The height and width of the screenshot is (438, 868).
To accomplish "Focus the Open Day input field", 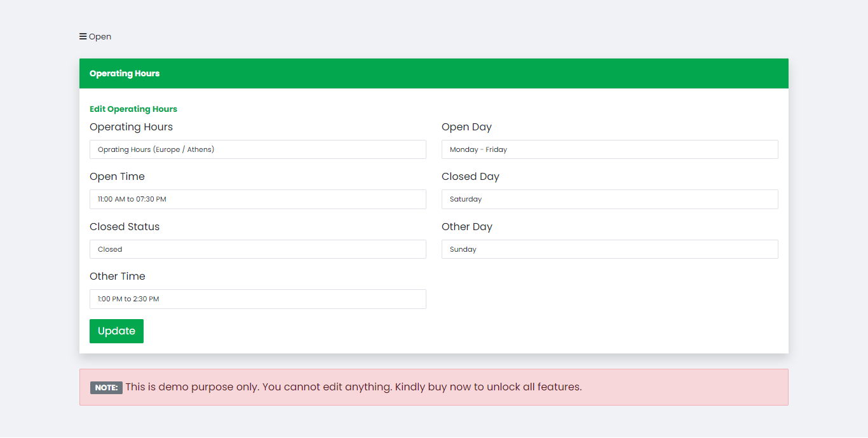I will 609,149.
